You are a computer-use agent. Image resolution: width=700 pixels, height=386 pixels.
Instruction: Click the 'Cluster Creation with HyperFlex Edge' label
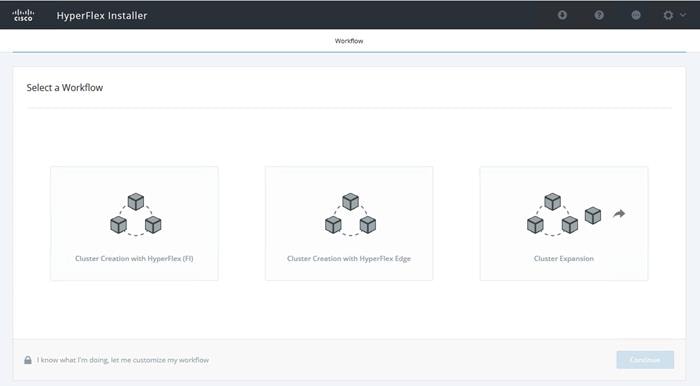pyautogui.click(x=349, y=258)
